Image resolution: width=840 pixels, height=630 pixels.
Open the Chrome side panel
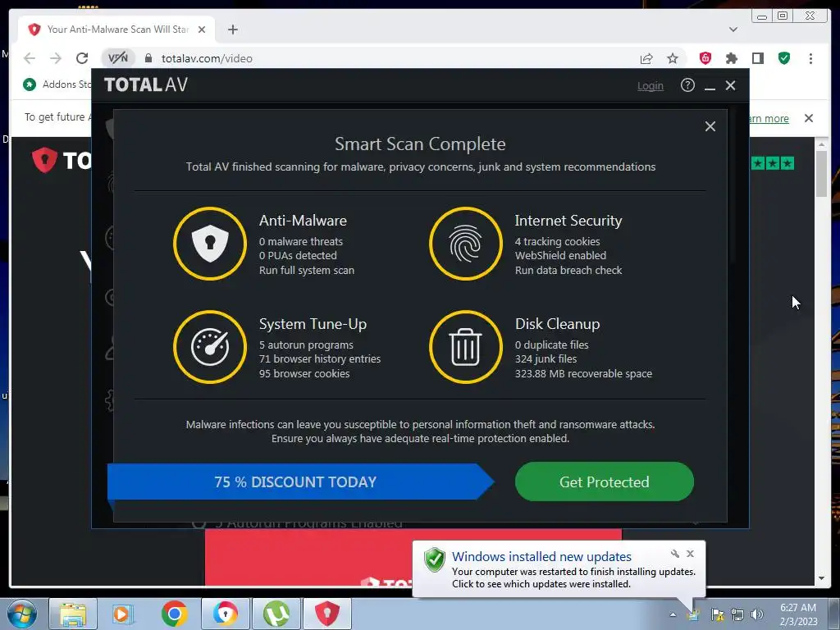(757, 58)
